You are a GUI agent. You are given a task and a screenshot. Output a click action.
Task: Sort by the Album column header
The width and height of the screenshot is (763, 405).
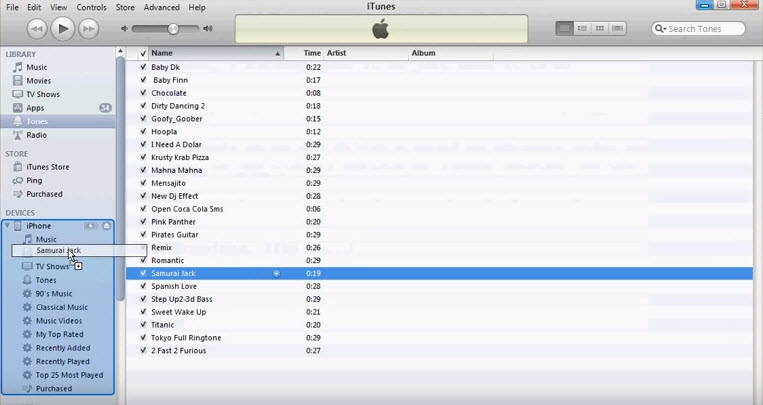tap(451, 53)
